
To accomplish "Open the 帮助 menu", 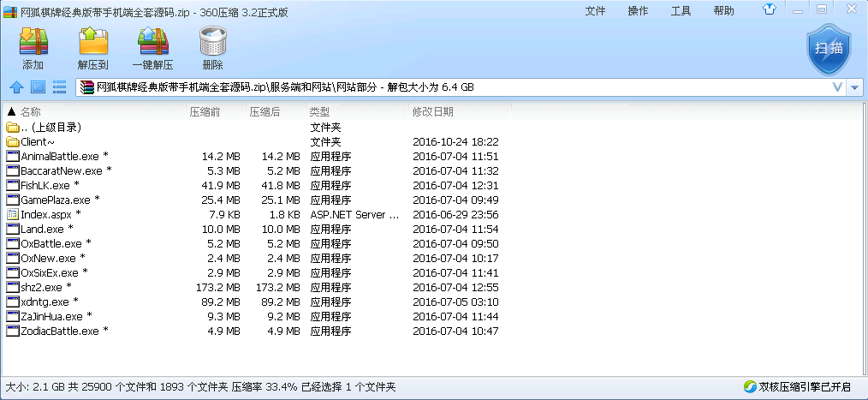I will coord(723,11).
